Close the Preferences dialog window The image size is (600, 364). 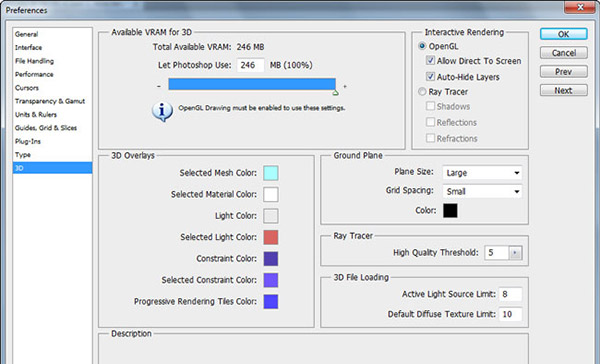point(580,7)
